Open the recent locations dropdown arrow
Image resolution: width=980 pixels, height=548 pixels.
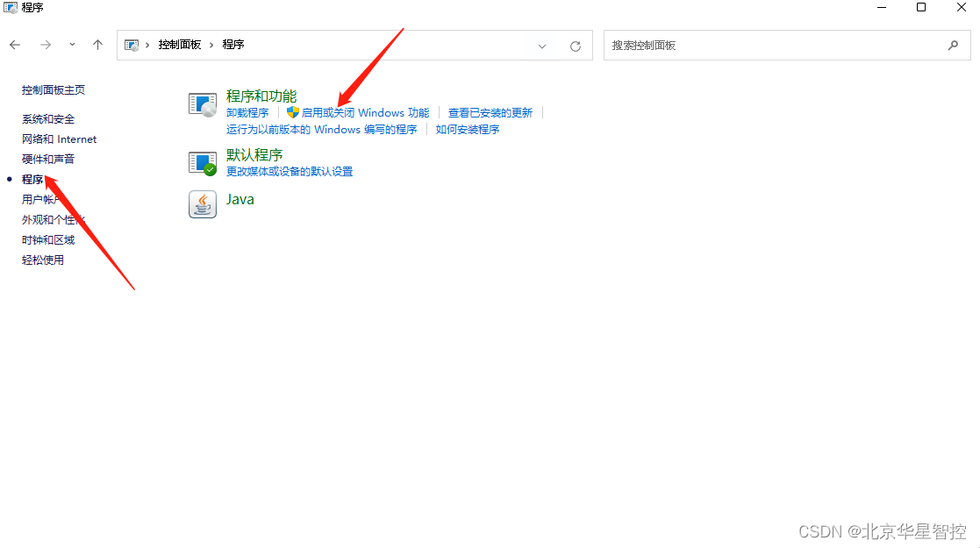tap(73, 45)
